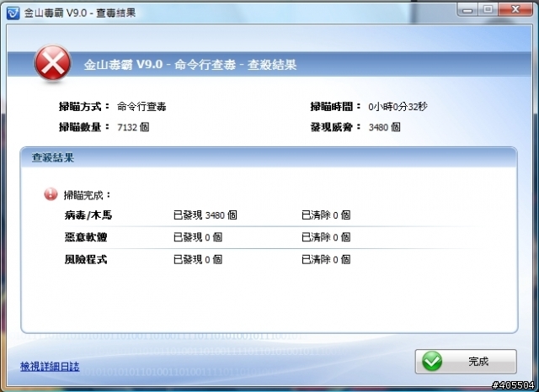The image size is (539, 392).
Task: Click the threats found value 3480 個
Action: coord(384,127)
